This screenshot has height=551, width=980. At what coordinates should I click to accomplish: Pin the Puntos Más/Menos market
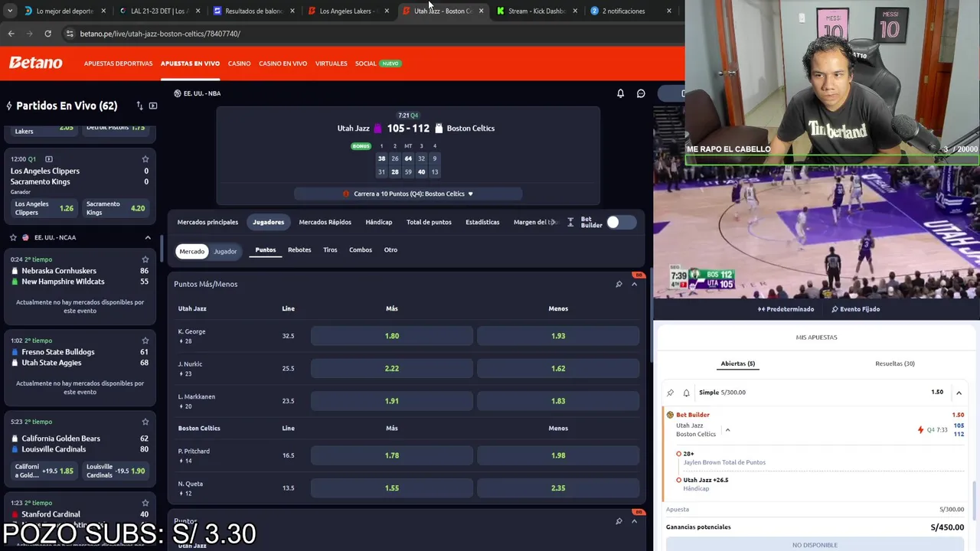[x=619, y=284]
